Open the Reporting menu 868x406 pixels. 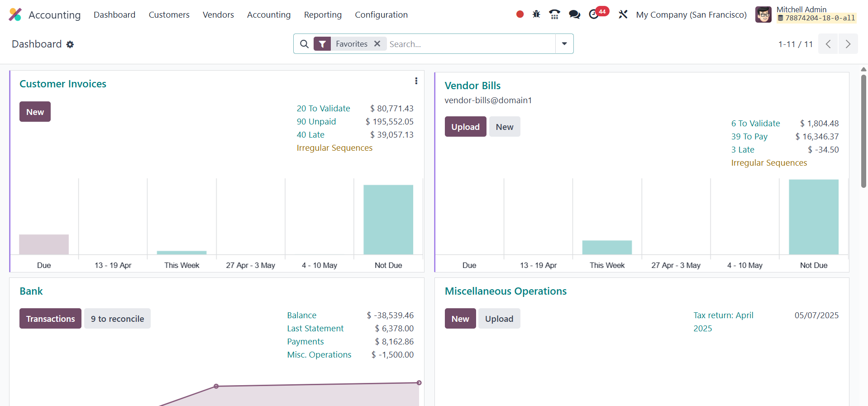[323, 14]
